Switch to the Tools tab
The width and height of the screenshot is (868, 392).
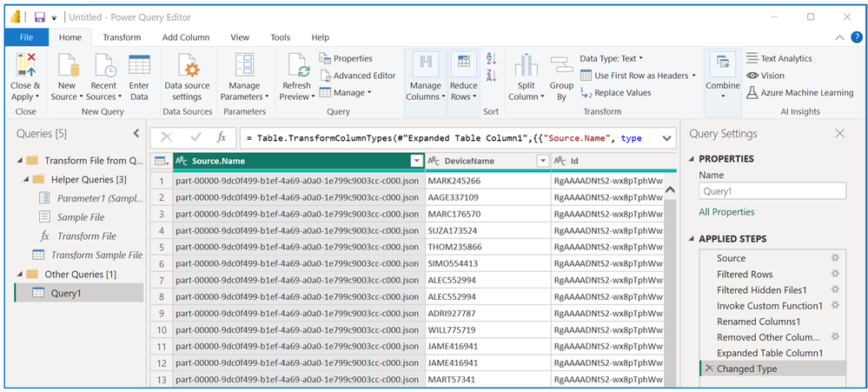pos(280,37)
